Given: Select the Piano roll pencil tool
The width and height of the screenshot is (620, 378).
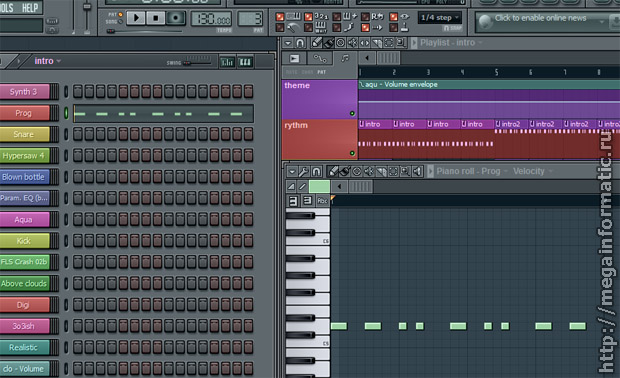Looking at the screenshot, I should [x=333, y=171].
